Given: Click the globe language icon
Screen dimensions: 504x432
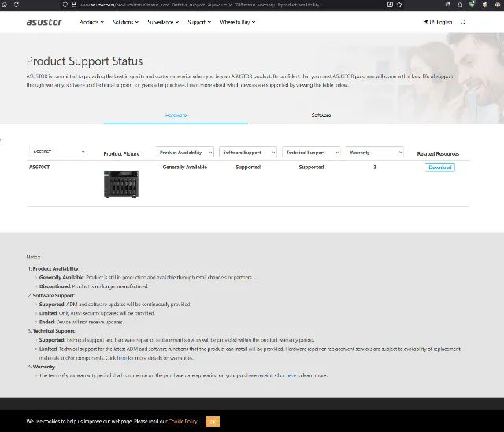Looking at the screenshot, I should pyautogui.click(x=426, y=22).
